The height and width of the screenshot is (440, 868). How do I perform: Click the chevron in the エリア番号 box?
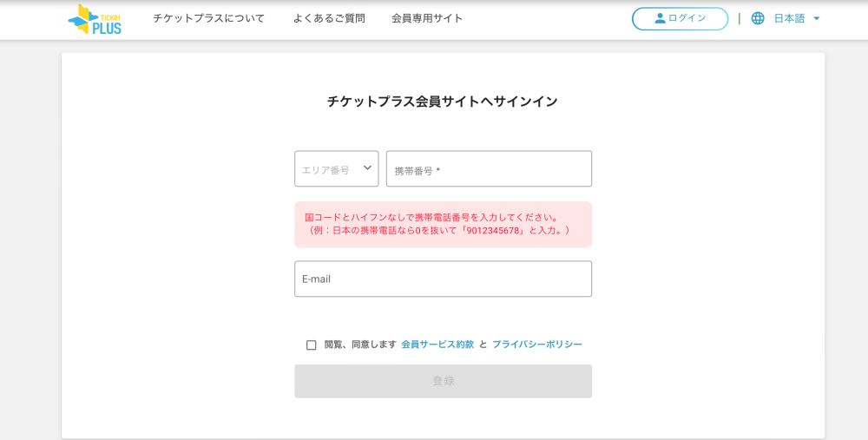(367, 167)
